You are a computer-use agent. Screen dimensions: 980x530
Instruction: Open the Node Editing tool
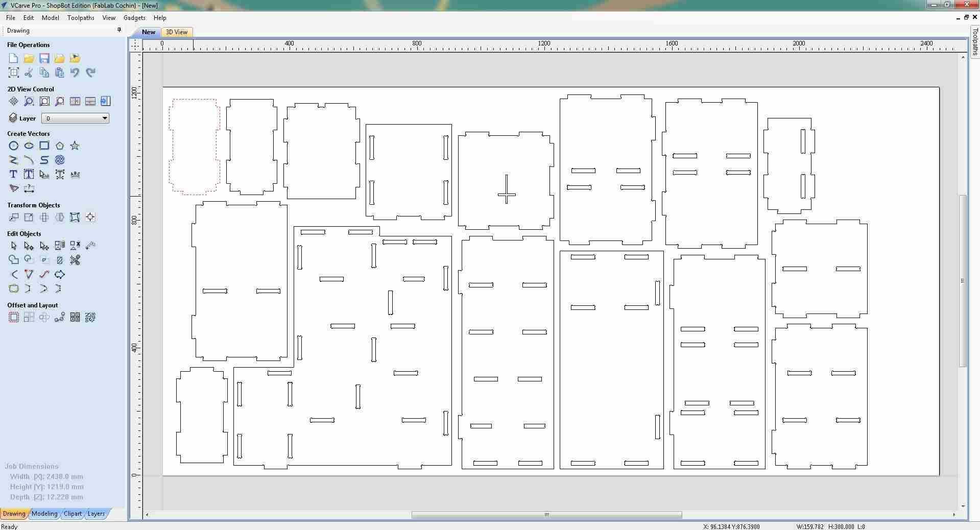pos(29,246)
